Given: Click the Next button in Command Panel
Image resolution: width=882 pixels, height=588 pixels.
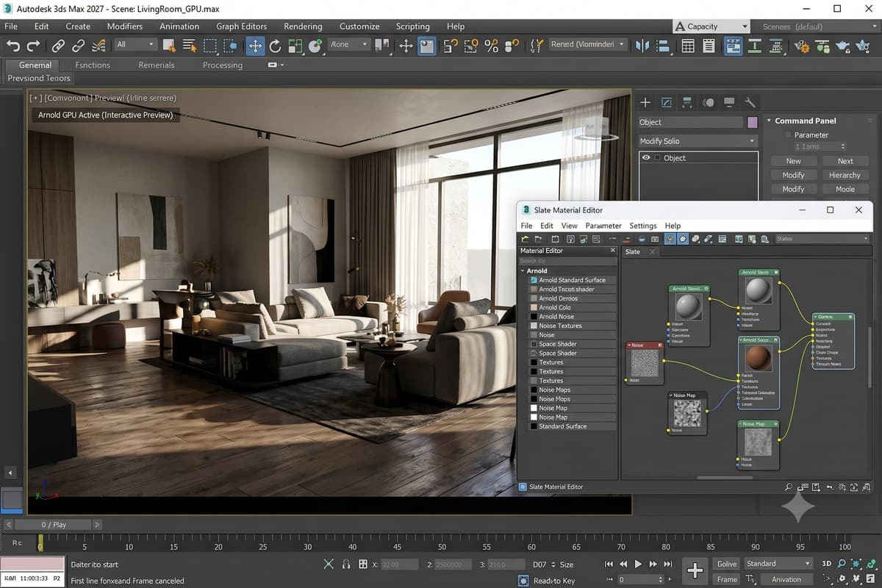Looking at the screenshot, I should click(845, 161).
